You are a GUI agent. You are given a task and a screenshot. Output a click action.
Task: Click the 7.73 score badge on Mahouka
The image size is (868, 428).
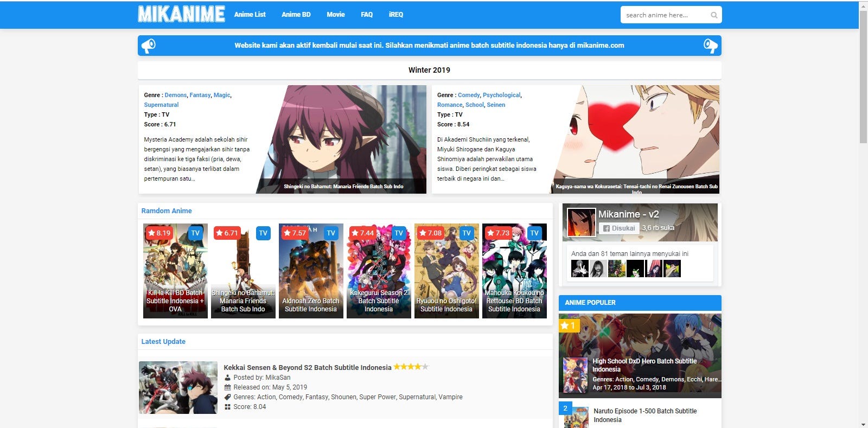click(x=498, y=233)
